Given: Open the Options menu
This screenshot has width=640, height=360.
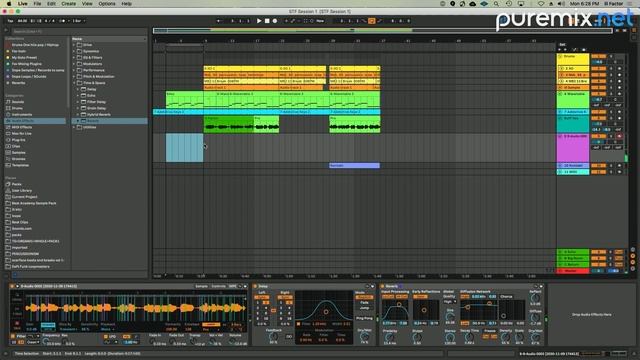Looking at the screenshot, I should pyautogui.click(x=107, y=4).
